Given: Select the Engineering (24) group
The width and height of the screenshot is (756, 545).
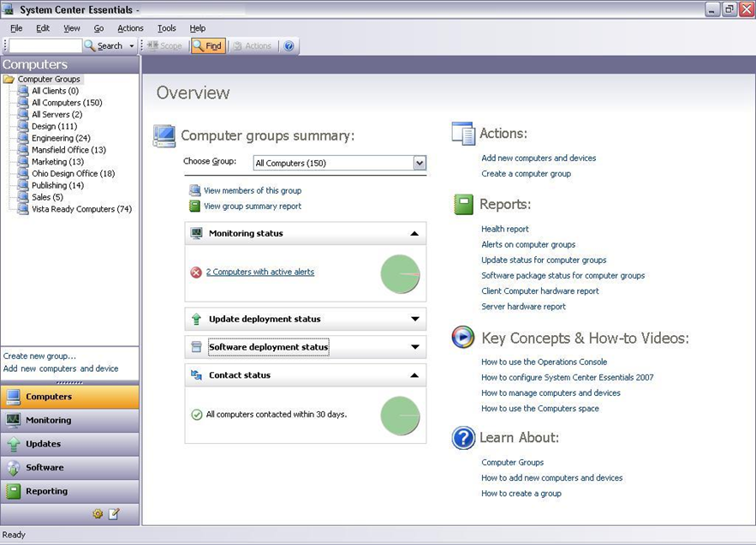Looking at the screenshot, I should click(61, 138).
